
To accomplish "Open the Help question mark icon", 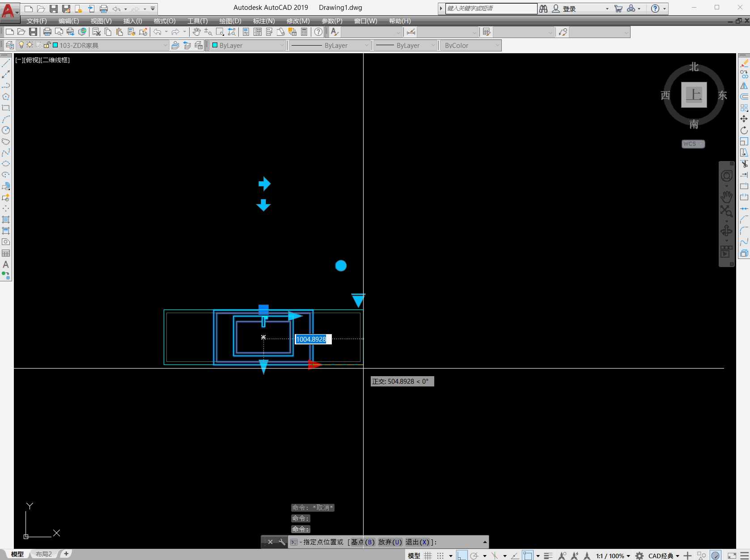I will click(318, 32).
